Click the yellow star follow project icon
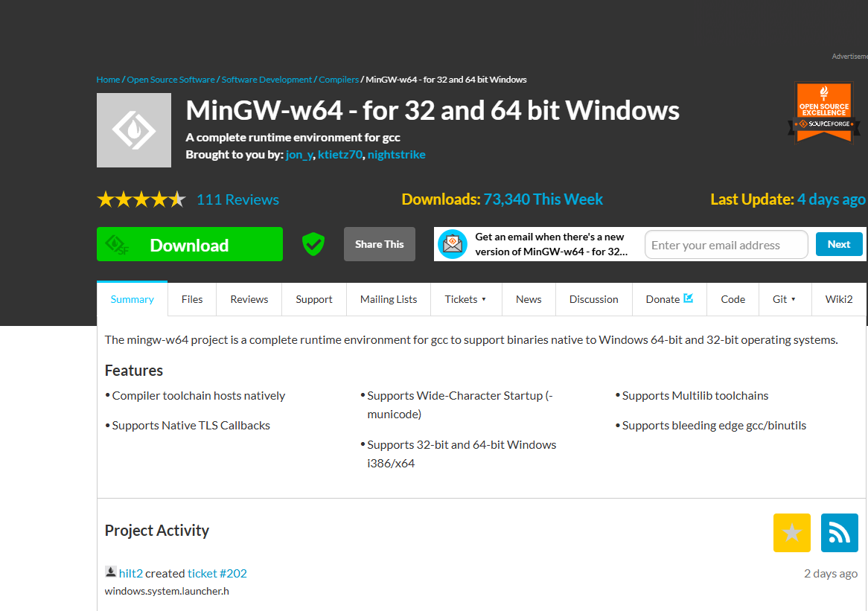Image resolution: width=868 pixels, height=611 pixels. coord(791,533)
